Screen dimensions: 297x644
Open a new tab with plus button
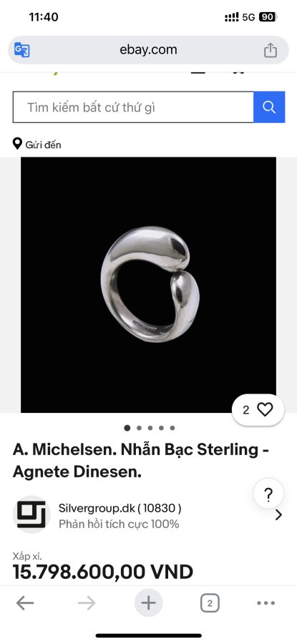coord(148,603)
